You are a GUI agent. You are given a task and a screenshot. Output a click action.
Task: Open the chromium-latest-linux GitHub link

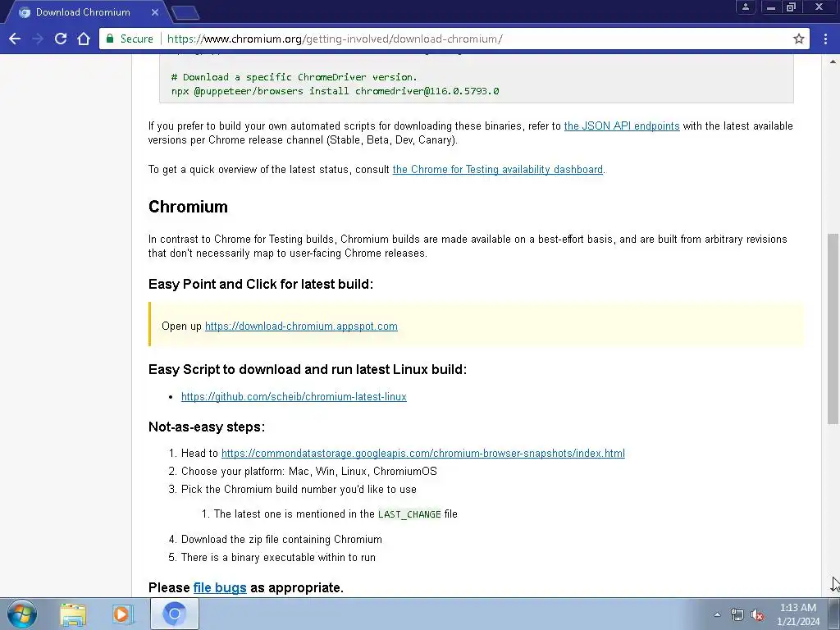(294, 396)
